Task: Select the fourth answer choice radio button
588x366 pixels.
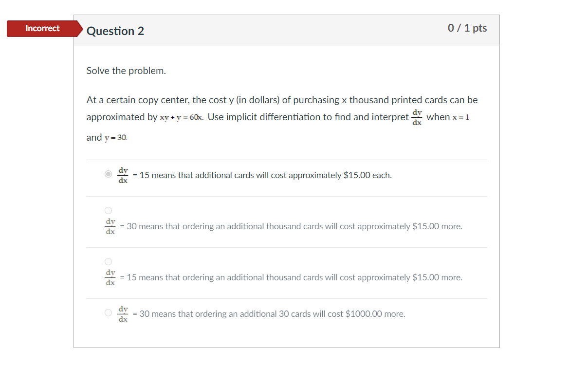Action: coord(108,313)
